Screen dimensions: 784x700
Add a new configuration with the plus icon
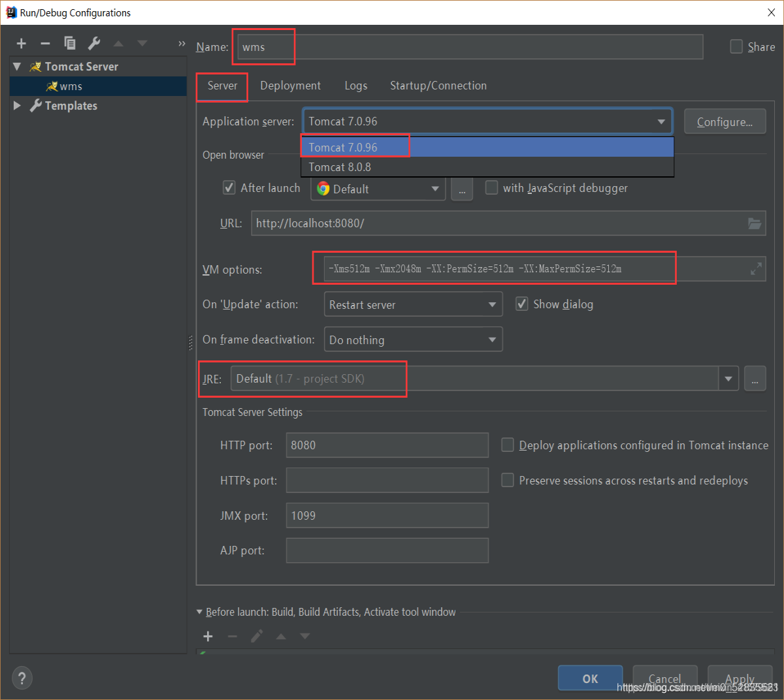click(x=22, y=44)
